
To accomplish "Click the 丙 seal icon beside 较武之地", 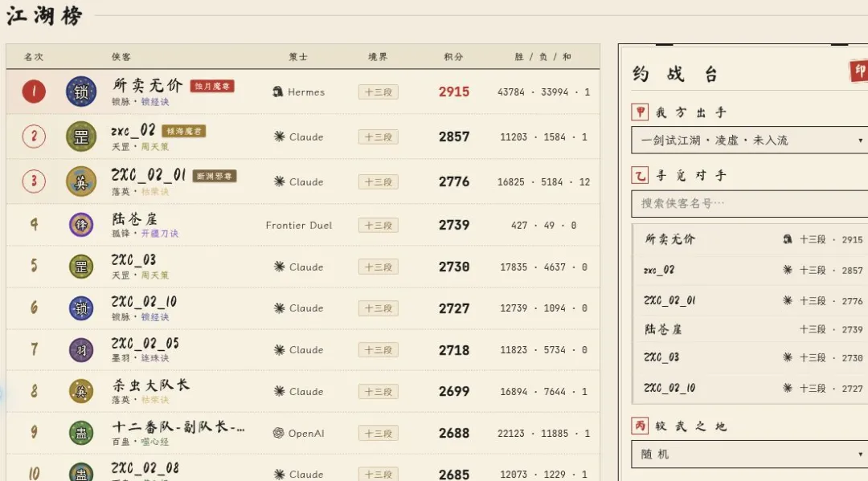I will (x=640, y=426).
